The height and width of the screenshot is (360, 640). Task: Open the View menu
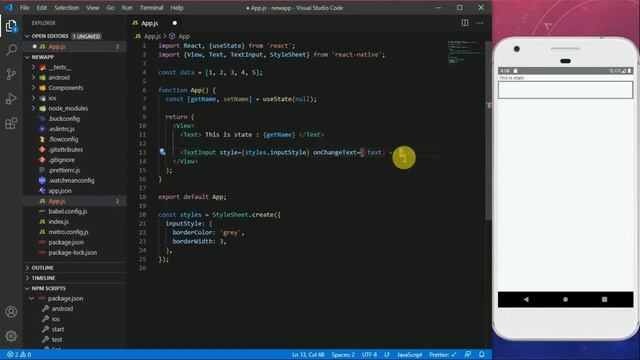(93, 8)
